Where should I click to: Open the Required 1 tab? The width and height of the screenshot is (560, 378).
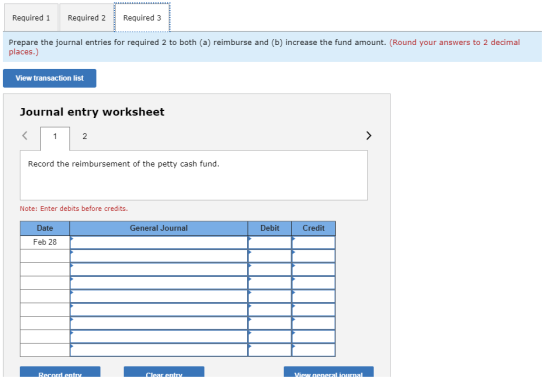[31, 18]
